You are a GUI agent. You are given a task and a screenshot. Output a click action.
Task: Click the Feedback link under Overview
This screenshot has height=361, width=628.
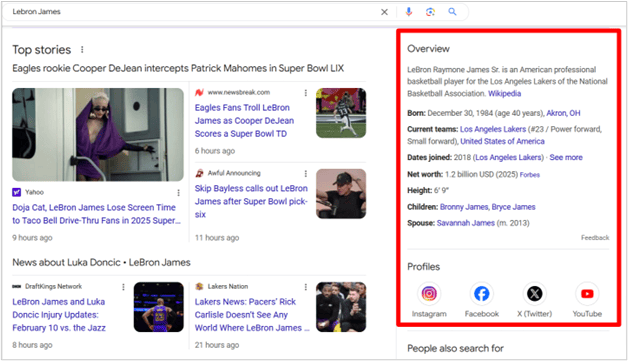[x=595, y=238]
